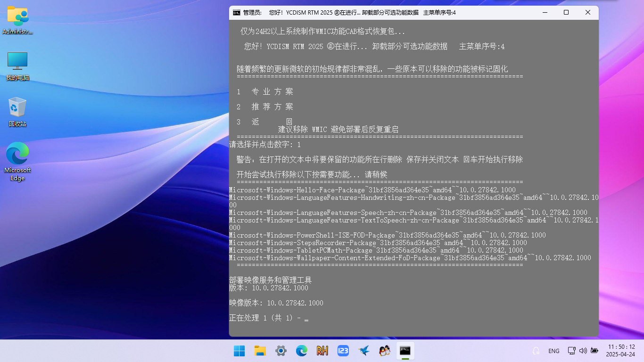Image resolution: width=644 pixels, height=362 pixels.
Task: Click the console window title bar icon
Action: point(237,13)
